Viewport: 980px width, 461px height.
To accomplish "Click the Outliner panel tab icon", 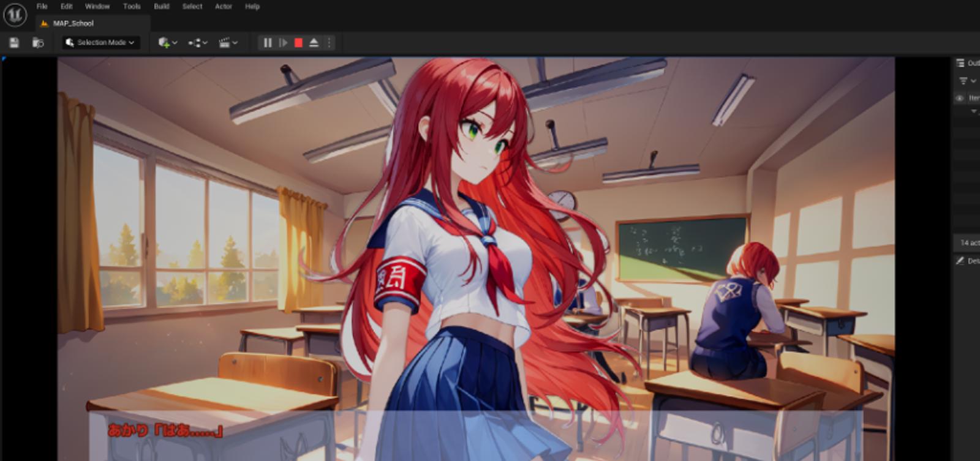I will [x=960, y=63].
